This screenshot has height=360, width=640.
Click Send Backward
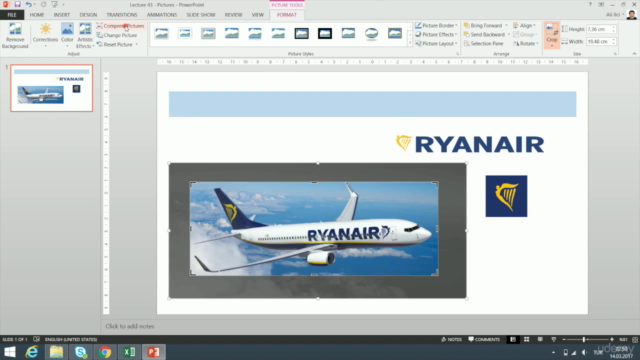[484, 34]
